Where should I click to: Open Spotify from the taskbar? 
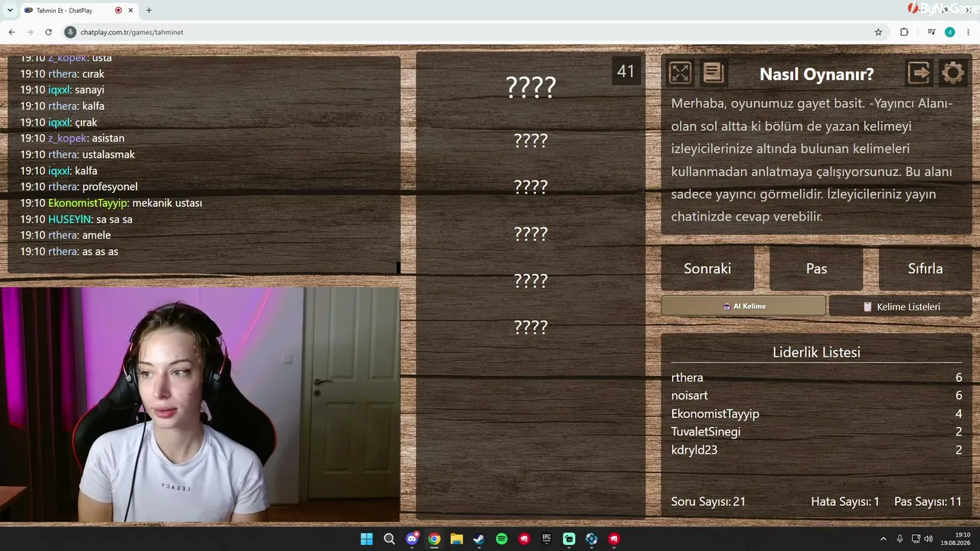click(x=501, y=539)
